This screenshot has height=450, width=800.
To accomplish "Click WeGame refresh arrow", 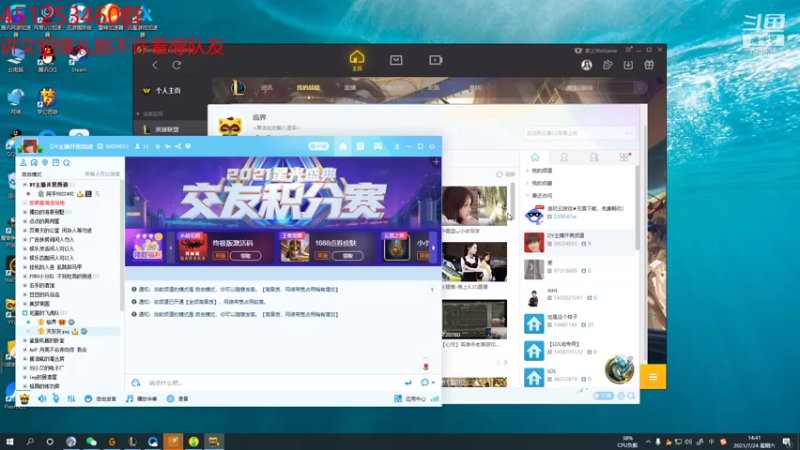I will (177, 65).
